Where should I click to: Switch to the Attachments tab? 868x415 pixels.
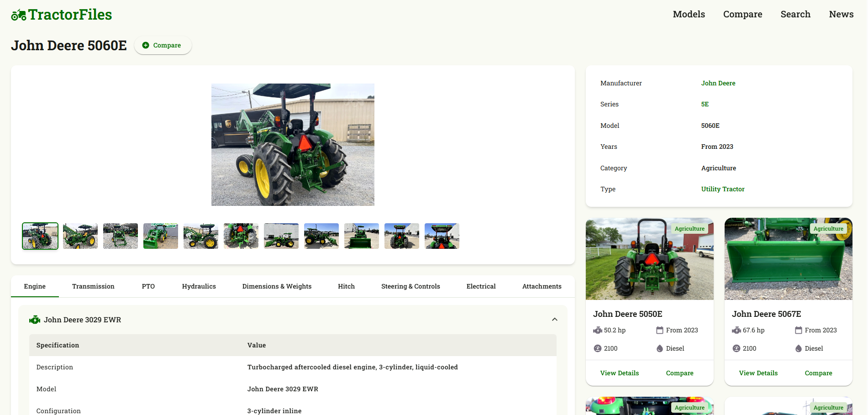pyautogui.click(x=542, y=286)
